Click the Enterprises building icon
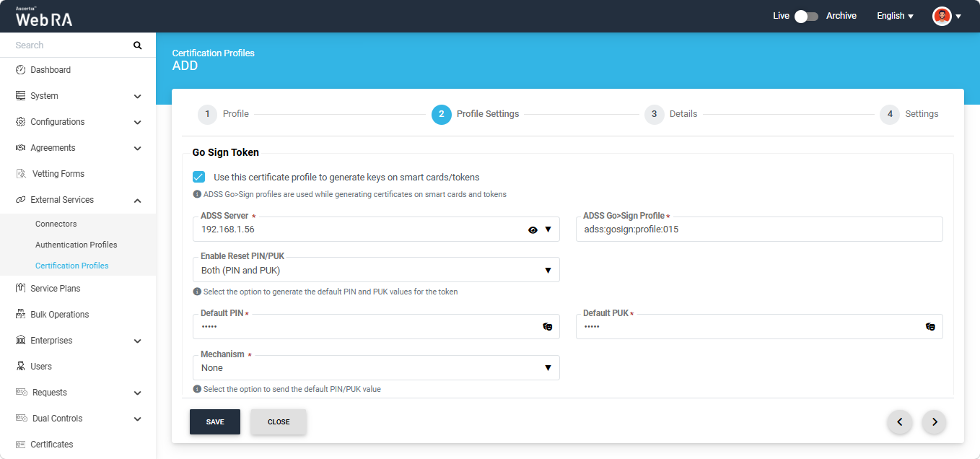Image resolution: width=980 pixels, height=459 pixels. click(20, 341)
